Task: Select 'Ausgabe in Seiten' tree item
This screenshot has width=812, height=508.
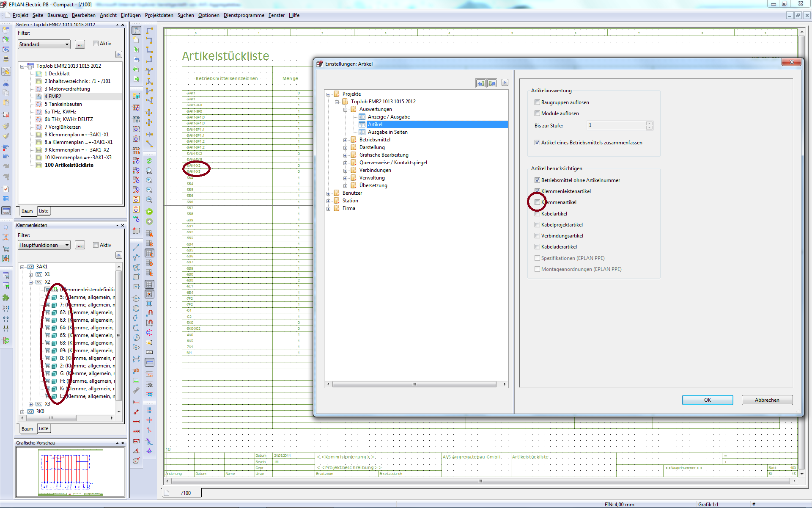Action: coord(388,132)
